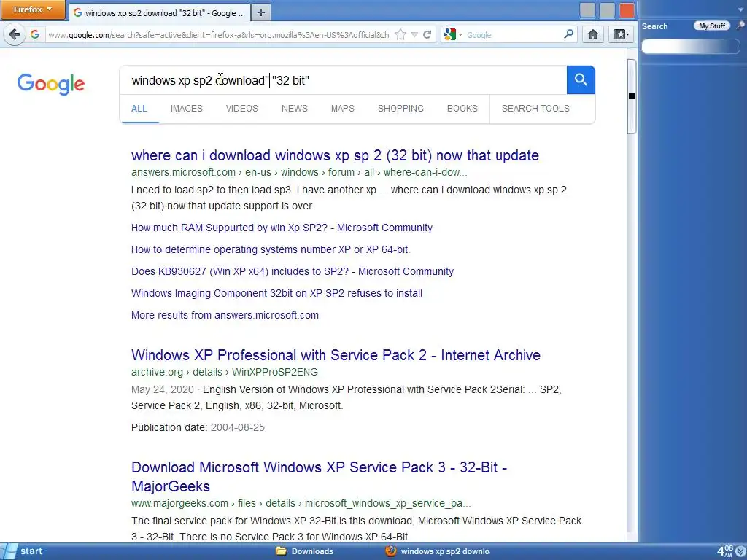Click the page vertical scrollbar thumb
747x560 pixels.
631,97
